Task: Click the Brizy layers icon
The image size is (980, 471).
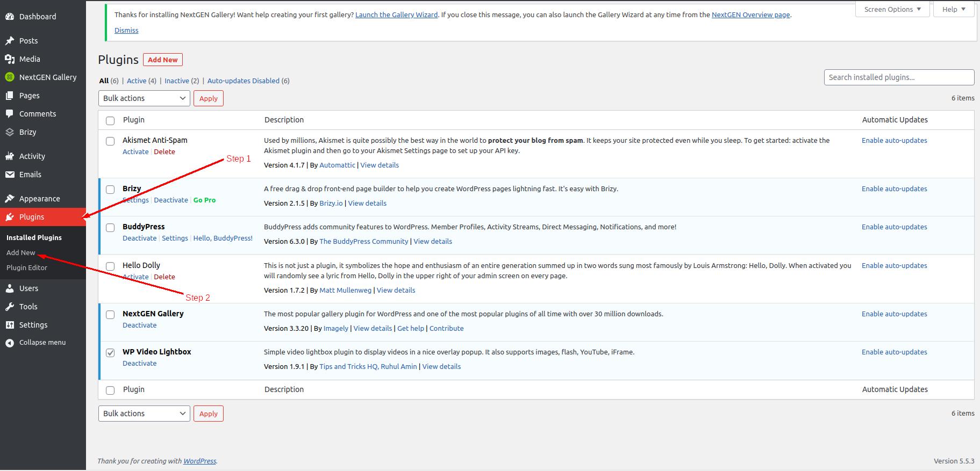Action: 10,132
